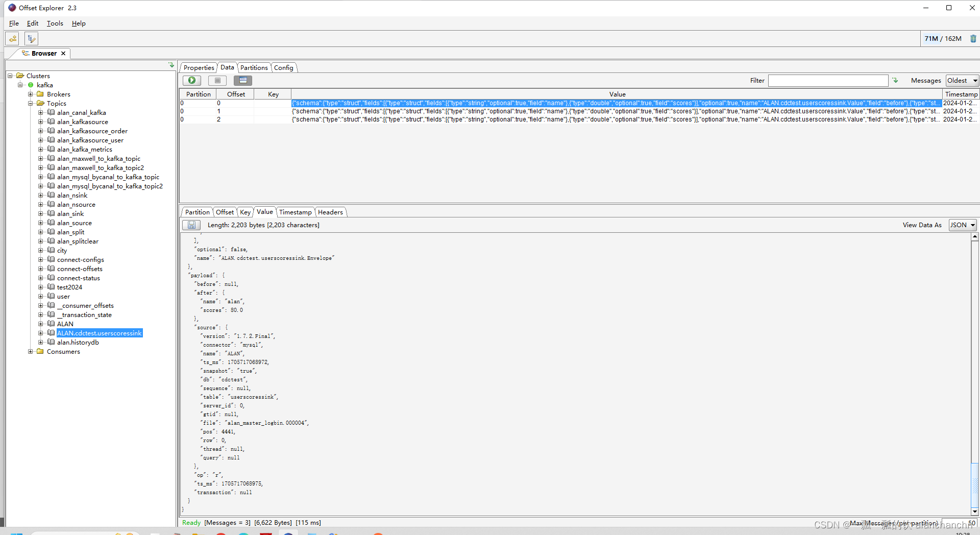Expand the alan_kafkasource topic node
This screenshot has width=980, height=535.
point(40,122)
